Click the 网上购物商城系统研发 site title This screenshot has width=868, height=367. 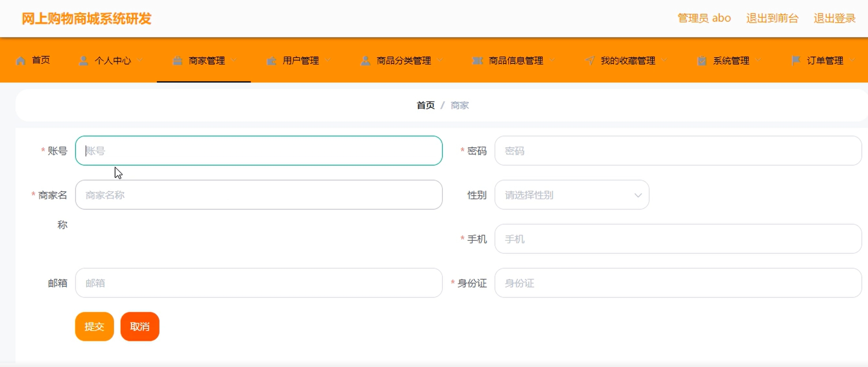click(x=86, y=19)
